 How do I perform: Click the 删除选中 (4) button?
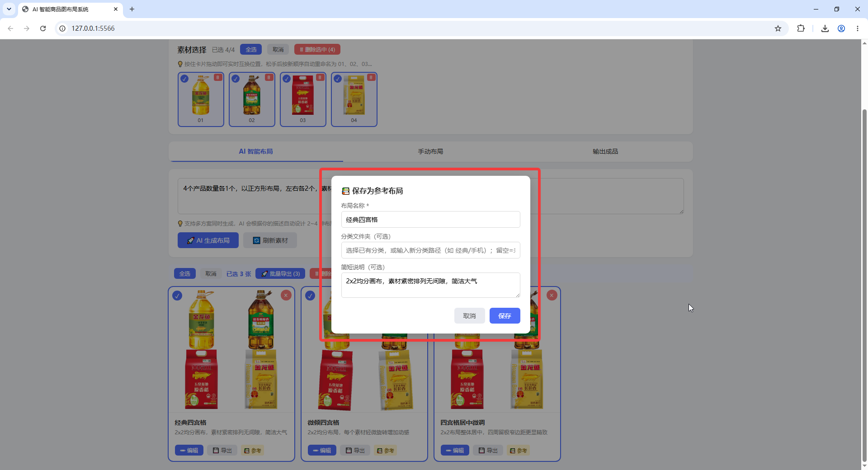coord(317,50)
